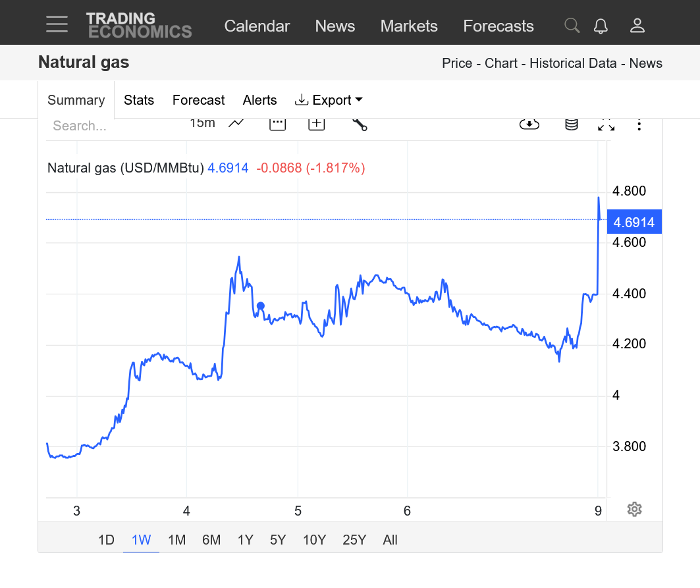Open the notifications bell
The width and height of the screenshot is (700, 588).
tap(601, 26)
